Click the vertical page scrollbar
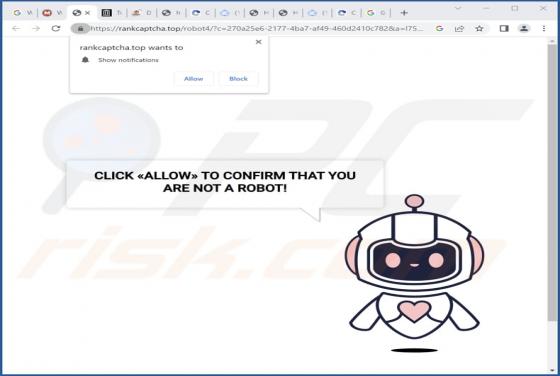The width and height of the screenshot is (560, 376). click(x=552, y=182)
